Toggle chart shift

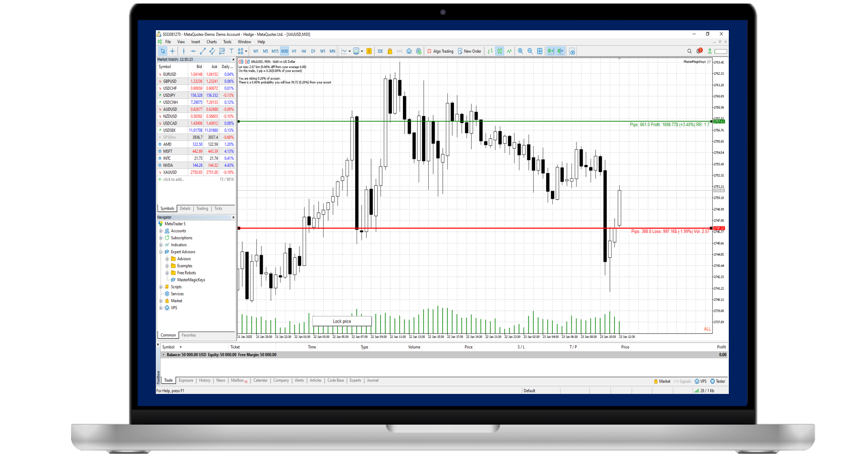coord(560,51)
